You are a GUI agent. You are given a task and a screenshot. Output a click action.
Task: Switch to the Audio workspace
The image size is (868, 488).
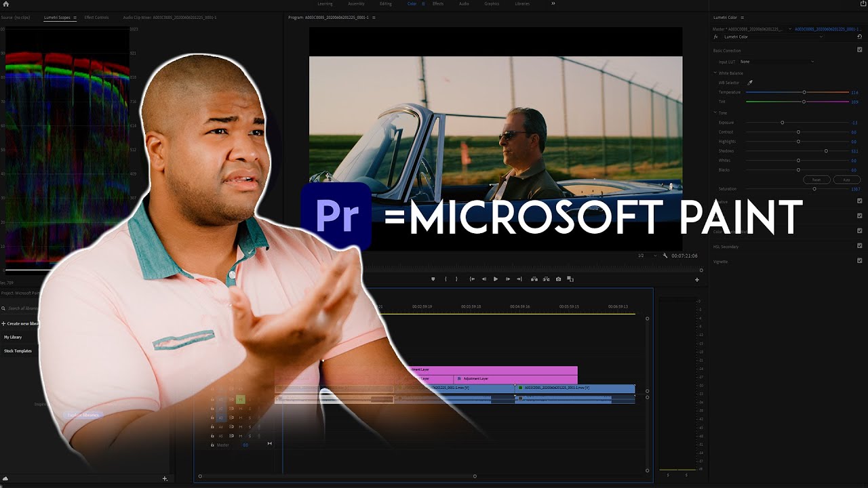point(464,4)
